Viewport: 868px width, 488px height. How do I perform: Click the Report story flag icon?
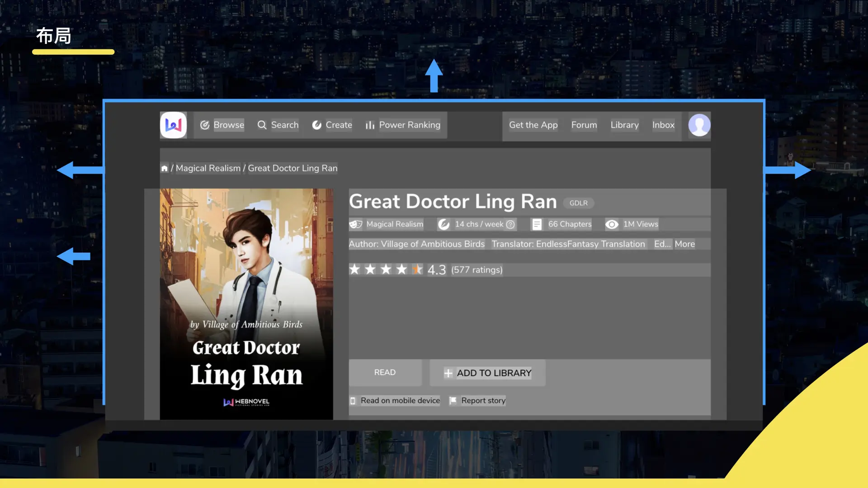click(x=453, y=400)
